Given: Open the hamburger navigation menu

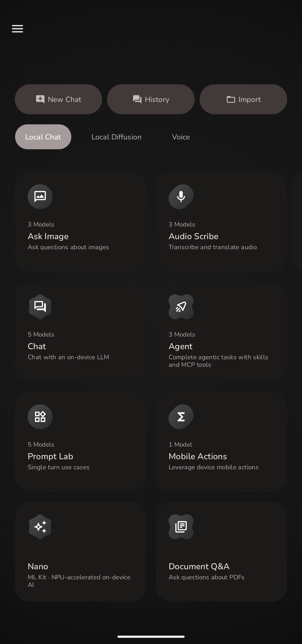Looking at the screenshot, I should pyautogui.click(x=17, y=29).
